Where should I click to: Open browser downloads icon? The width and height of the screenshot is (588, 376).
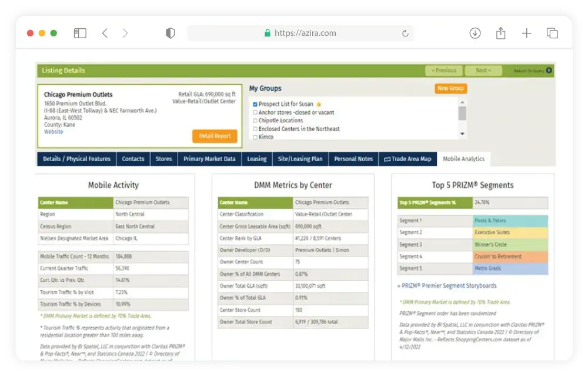coord(475,33)
